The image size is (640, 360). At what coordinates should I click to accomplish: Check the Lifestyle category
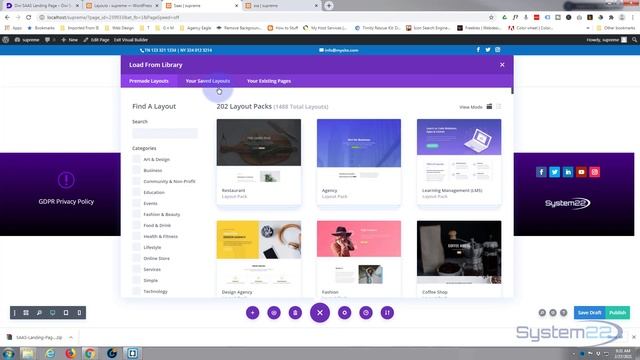[136, 247]
